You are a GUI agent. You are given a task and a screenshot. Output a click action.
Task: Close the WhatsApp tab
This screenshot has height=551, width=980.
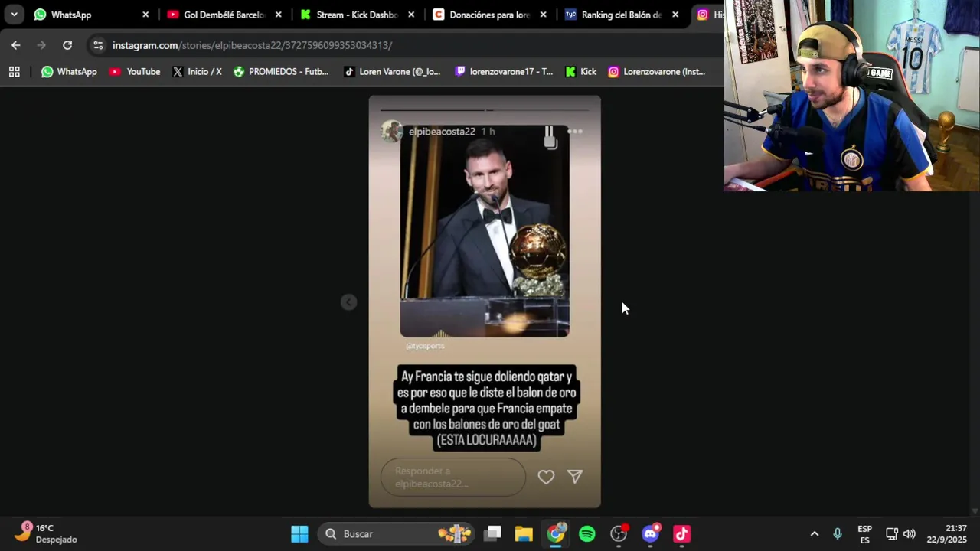(145, 15)
